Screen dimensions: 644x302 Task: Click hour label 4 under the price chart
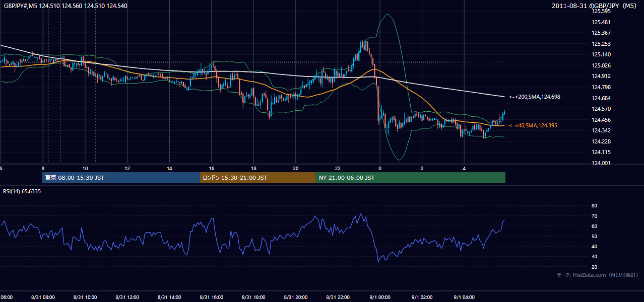[464, 168]
